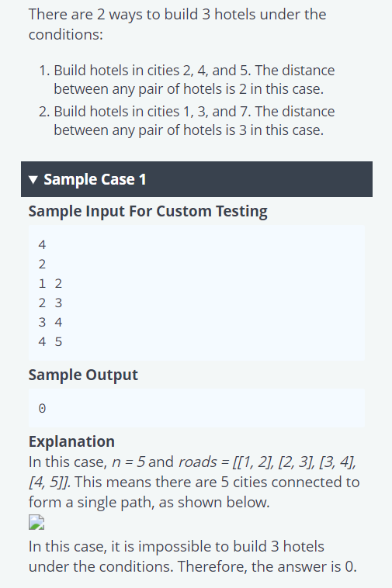Click the input line '4 5'
This screenshot has width=392, height=588.
click(x=50, y=342)
